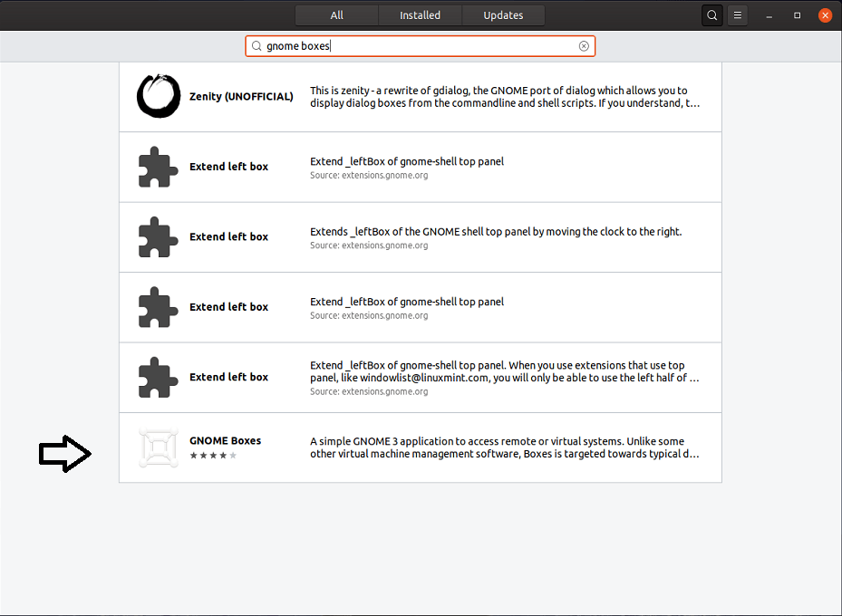Open the hamburger menu in the title bar
842x616 pixels.
click(x=737, y=14)
